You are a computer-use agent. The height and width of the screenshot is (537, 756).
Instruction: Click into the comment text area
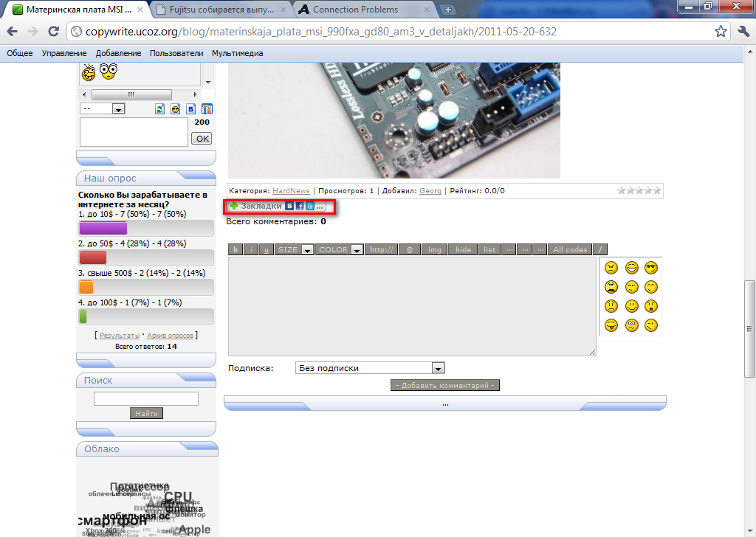(x=412, y=306)
